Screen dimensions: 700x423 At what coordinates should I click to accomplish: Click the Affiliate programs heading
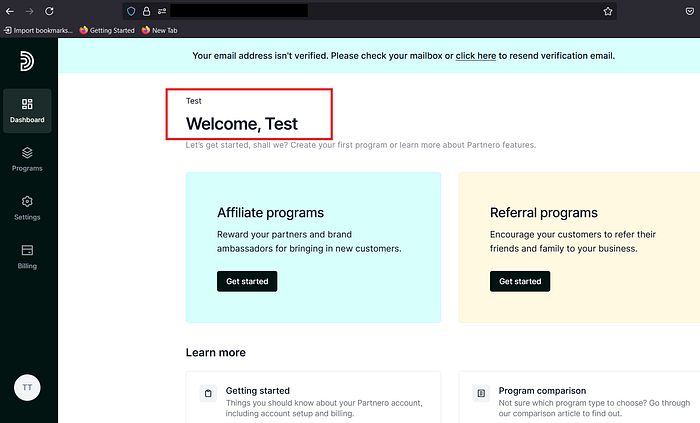270,213
